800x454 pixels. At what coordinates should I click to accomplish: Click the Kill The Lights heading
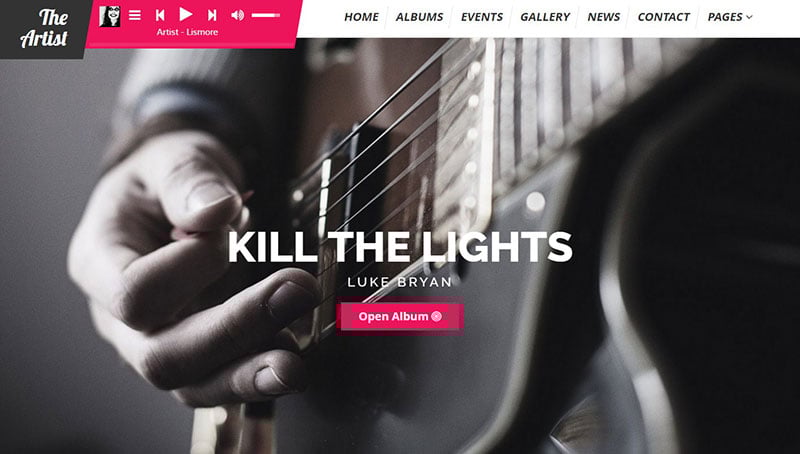[400, 247]
